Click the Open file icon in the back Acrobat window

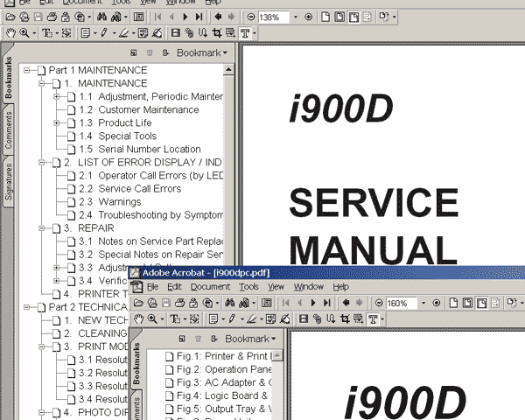[10, 17]
